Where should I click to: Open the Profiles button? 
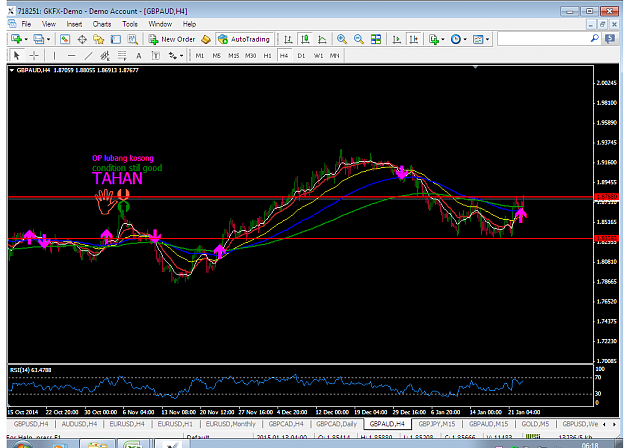pyautogui.click(x=38, y=39)
